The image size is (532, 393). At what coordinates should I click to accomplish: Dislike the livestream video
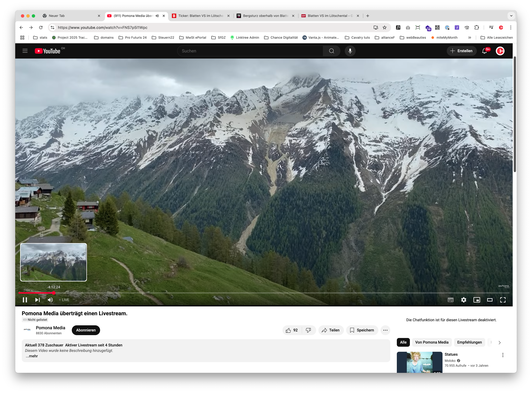point(308,330)
